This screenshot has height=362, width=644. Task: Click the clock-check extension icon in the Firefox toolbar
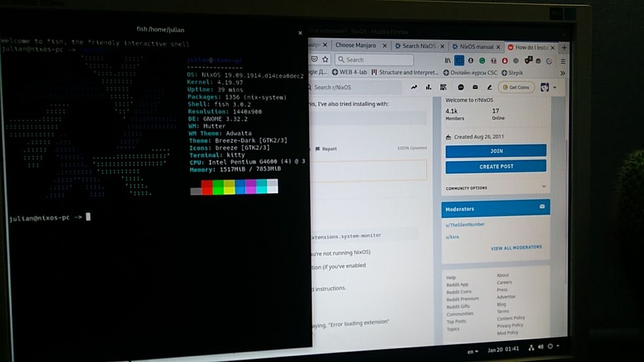[549, 61]
